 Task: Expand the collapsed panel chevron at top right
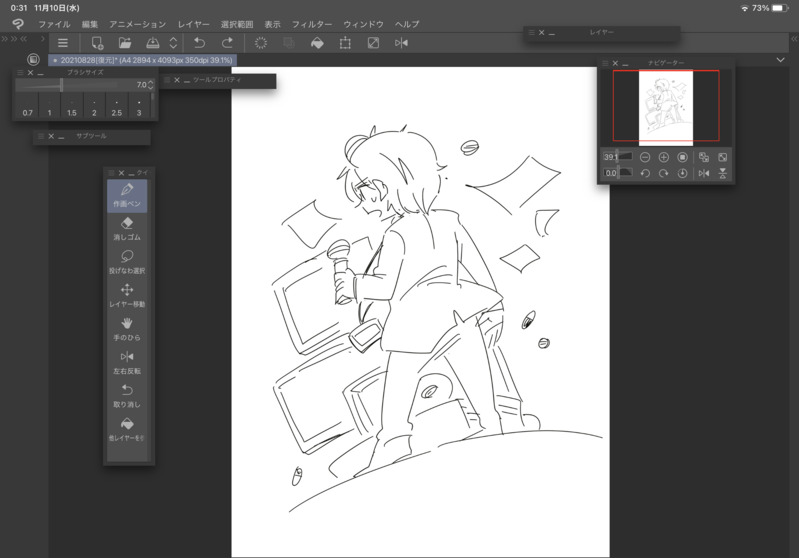point(780,60)
